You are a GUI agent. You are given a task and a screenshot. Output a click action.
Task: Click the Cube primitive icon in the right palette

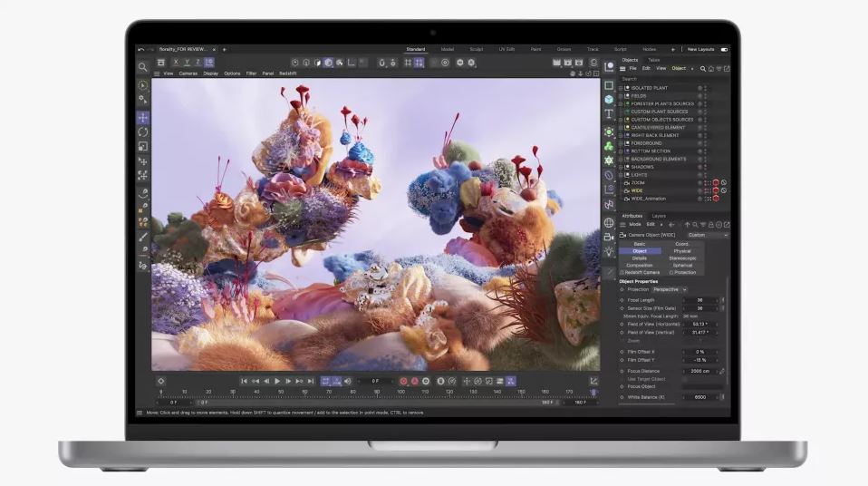click(x=609, y=100)
